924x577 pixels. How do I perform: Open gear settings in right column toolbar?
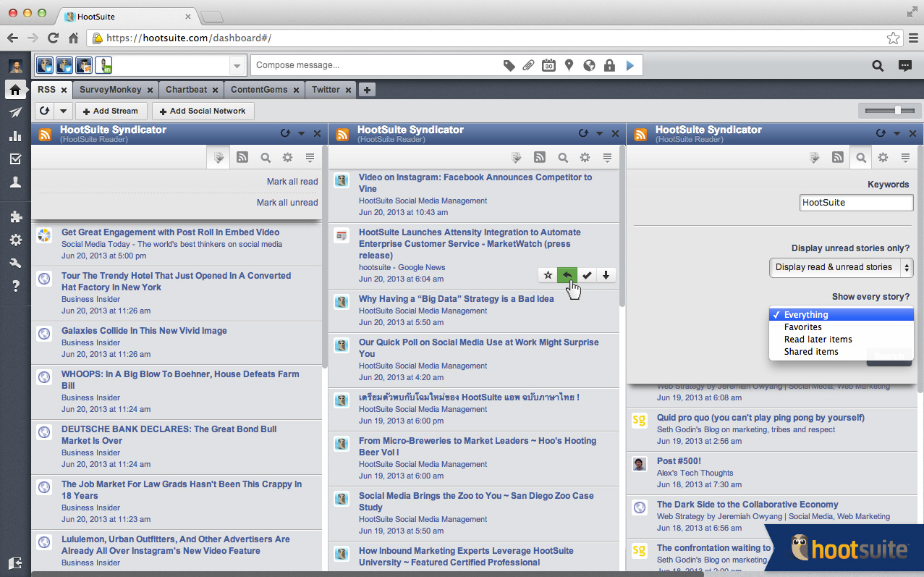coord(883,157)
